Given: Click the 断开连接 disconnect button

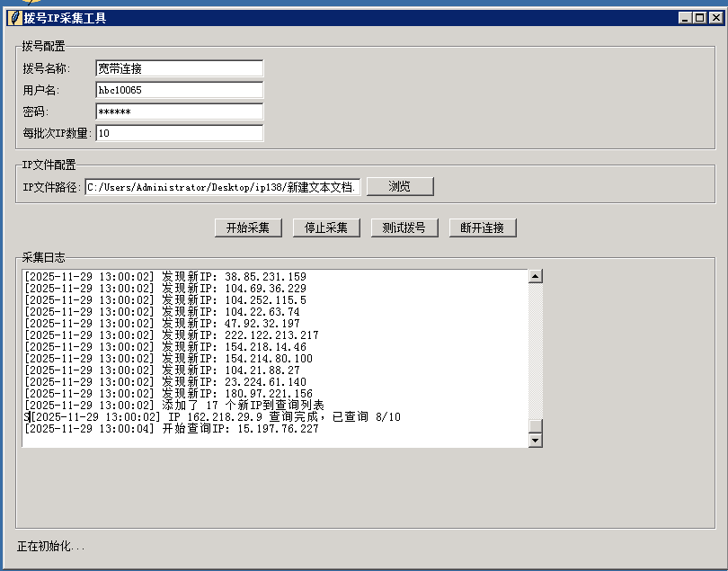Looking at the screenshot, I should point(482,228).
